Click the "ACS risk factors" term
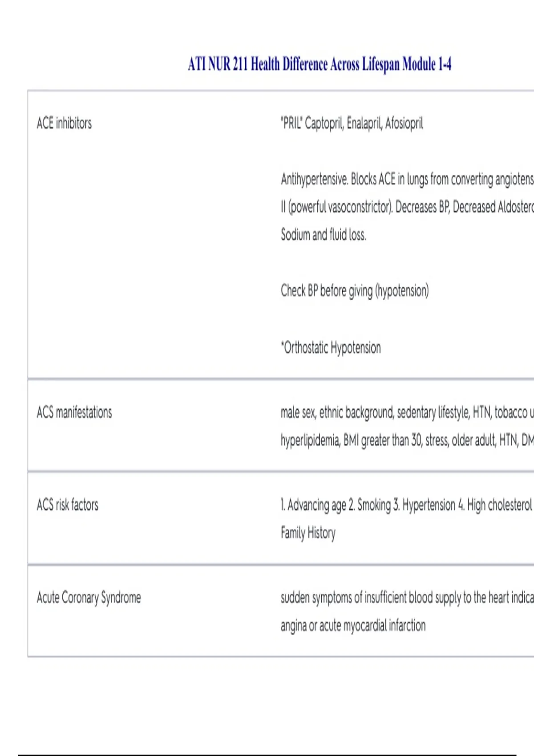This screenshot has height=756, width=534. [x=68, y=505]
